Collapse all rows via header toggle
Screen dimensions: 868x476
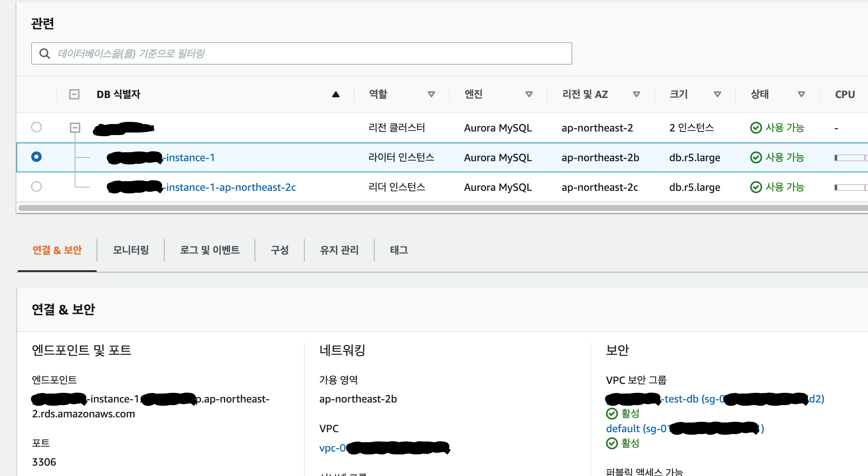point(74,94)
